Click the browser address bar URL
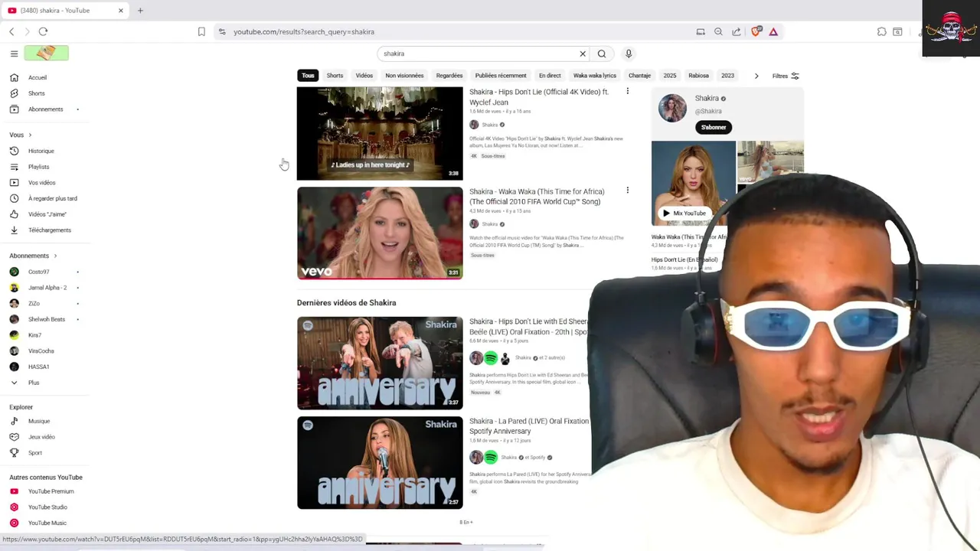The image size is (980, 551). pos(304,31)
